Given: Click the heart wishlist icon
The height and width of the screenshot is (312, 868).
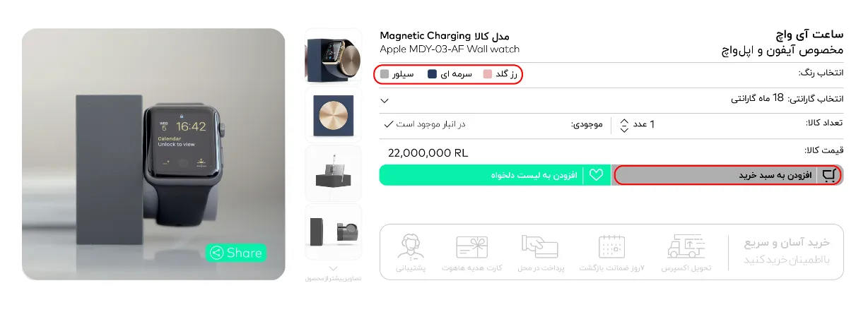Looking at the screenshot, I should coord(596,175).
